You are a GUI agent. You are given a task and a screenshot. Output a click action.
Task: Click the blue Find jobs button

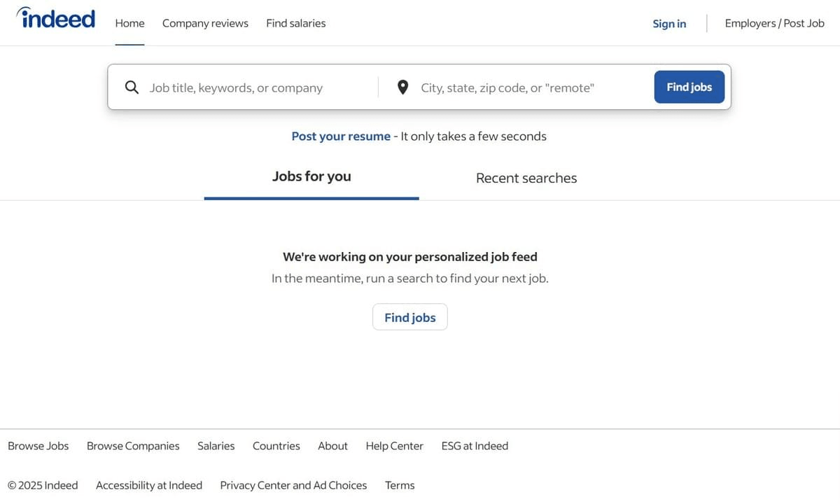tap(689, 87)
